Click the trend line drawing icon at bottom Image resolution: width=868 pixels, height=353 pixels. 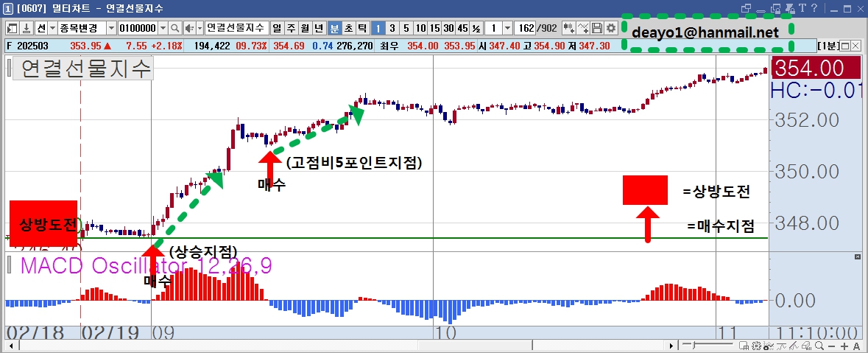(x=794, y=346)
